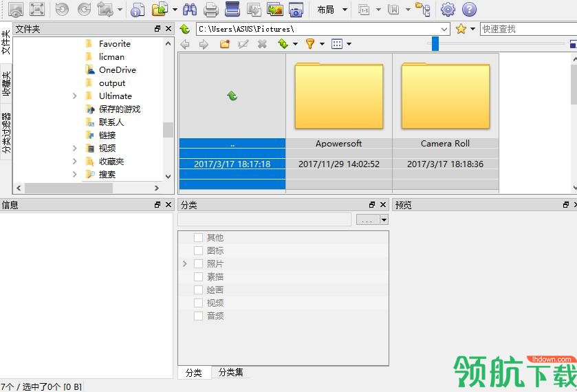The image size is (577, 392).
Task: Switch to the 分类过滤器 side tab
Action: 6,133
